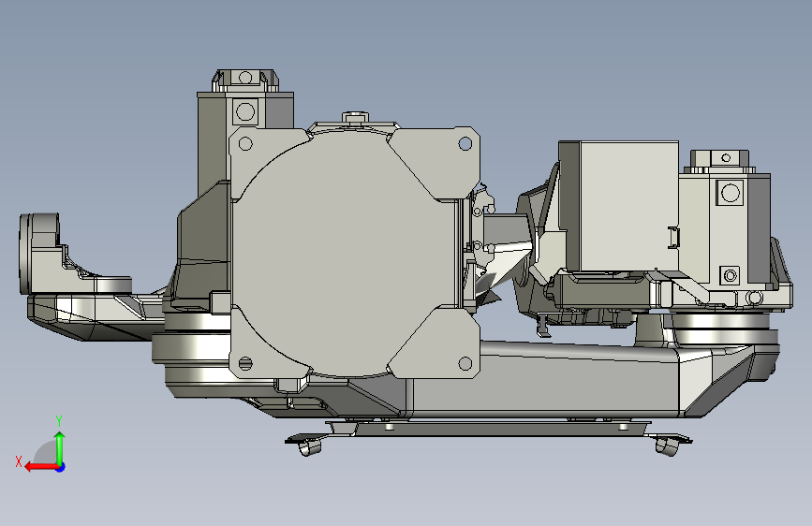Select the left caster wheel under the base

[x=309, y=446]
